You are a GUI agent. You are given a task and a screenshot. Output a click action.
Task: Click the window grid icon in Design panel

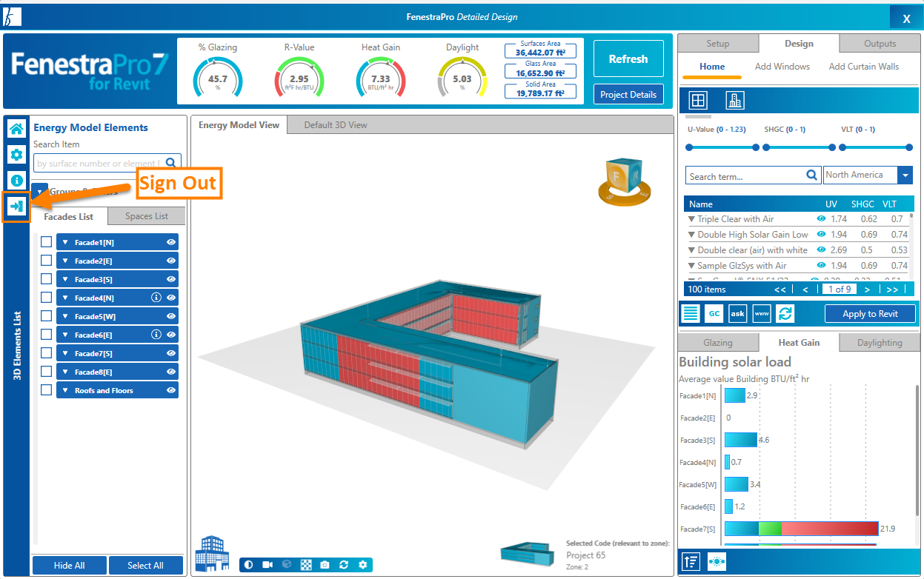click(698, 100)
